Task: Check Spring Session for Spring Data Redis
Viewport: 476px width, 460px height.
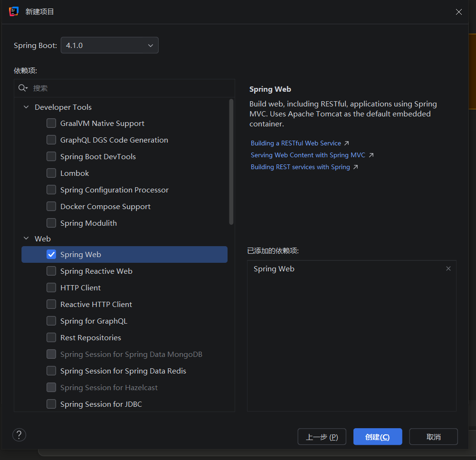Action: 51,371
